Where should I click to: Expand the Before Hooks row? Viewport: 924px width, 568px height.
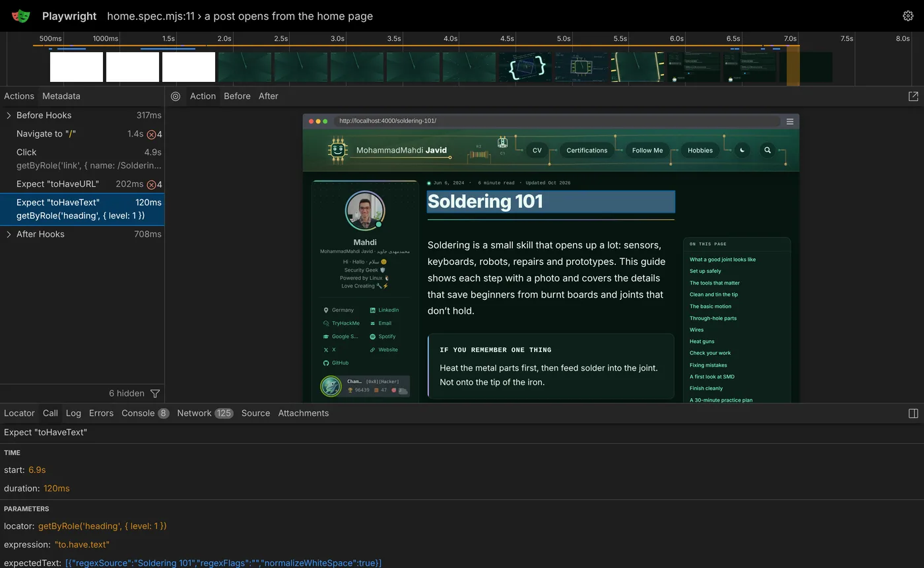(x=9, y=116)
